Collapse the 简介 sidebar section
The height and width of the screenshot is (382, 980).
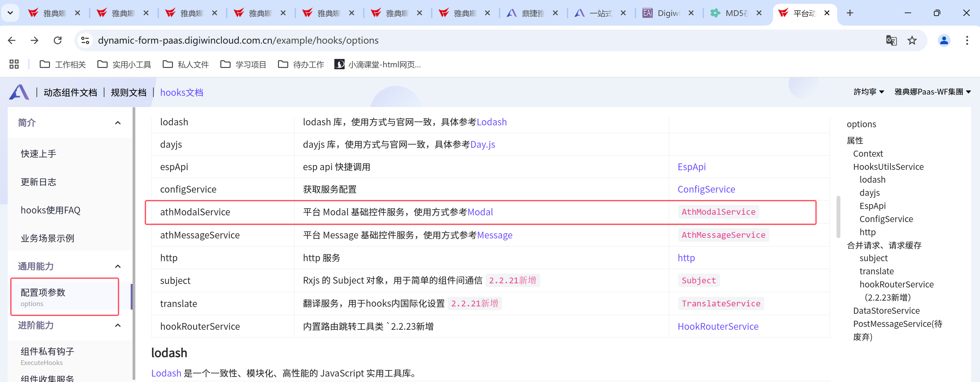click(118, 123)
